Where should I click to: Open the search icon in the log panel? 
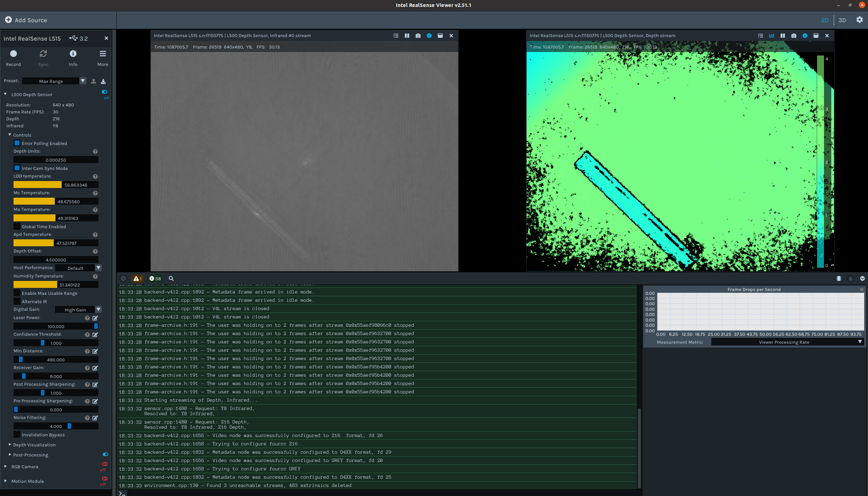(171, 279)
